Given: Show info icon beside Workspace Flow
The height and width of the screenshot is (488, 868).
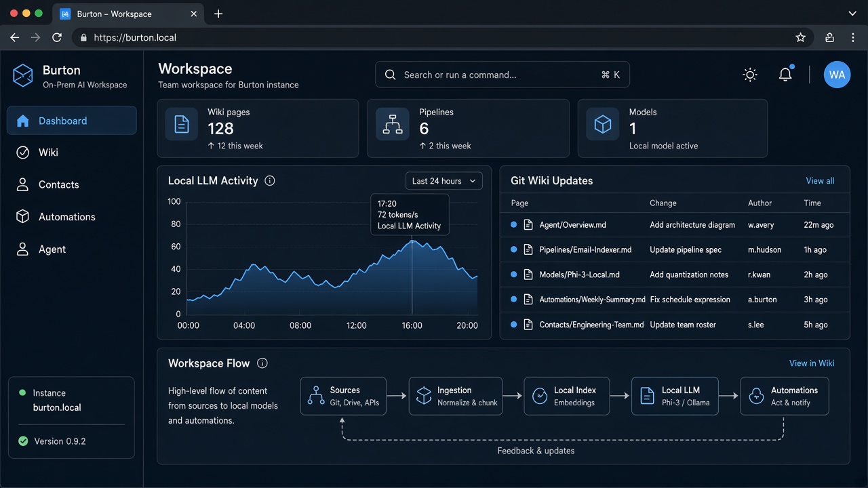Looking at the screenshot, I should coord(262,363).
